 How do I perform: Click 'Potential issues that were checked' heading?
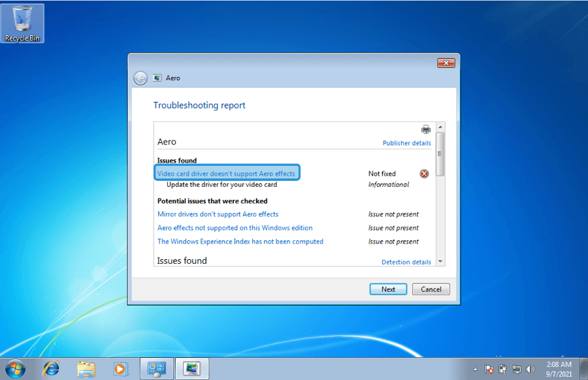[212, 201]
